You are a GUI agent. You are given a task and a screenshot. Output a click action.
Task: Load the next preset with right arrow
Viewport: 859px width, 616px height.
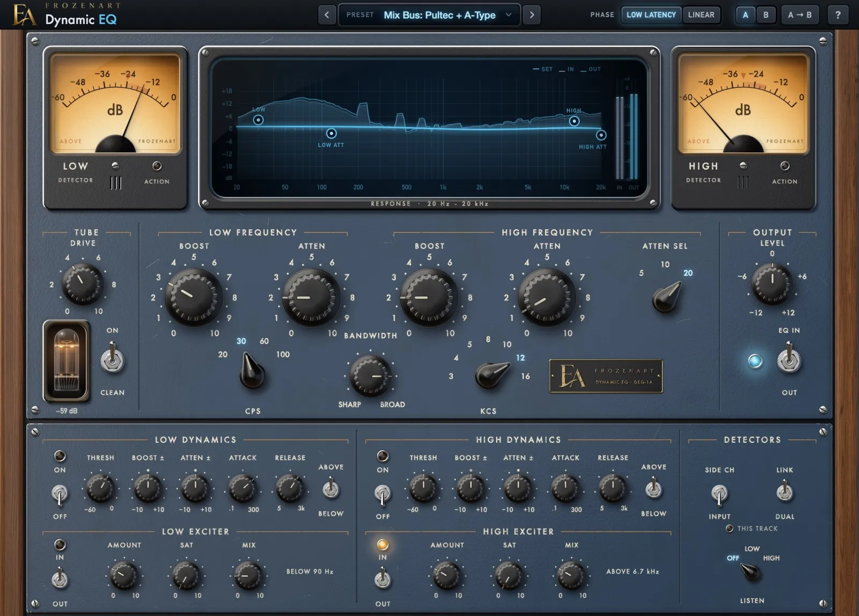[532, 15]
